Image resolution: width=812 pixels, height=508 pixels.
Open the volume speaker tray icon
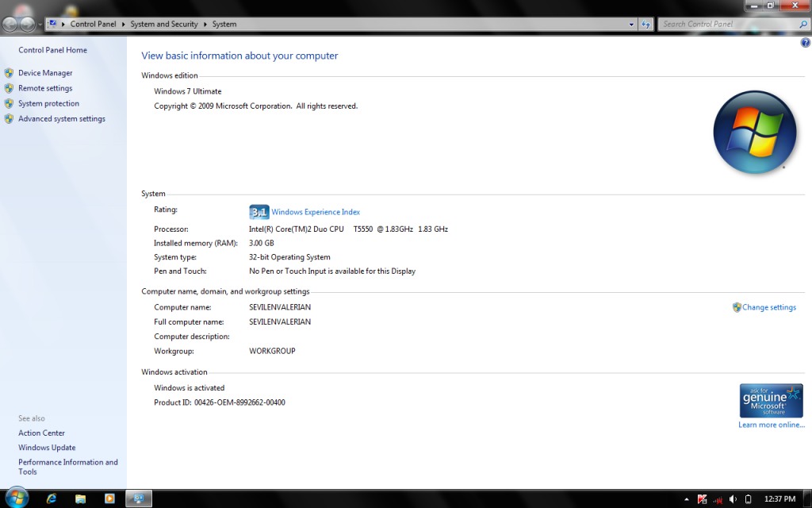733,499
